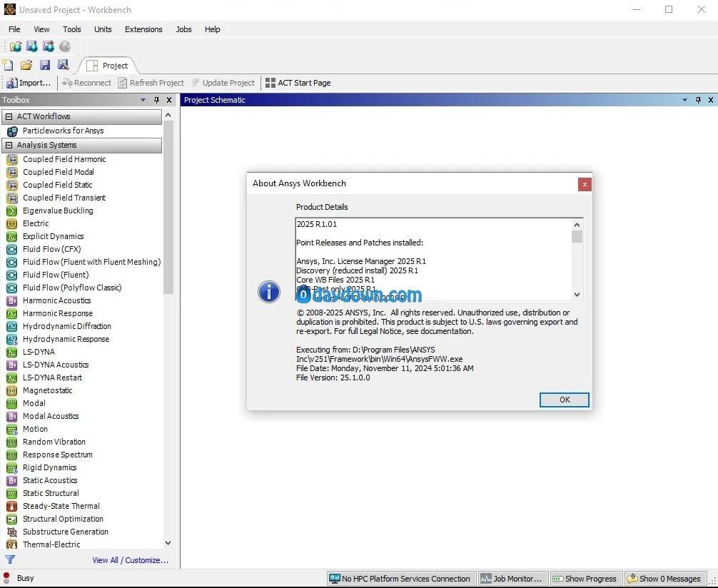Open the Project Schematic panel dropdown arrow

pos(684,100)
